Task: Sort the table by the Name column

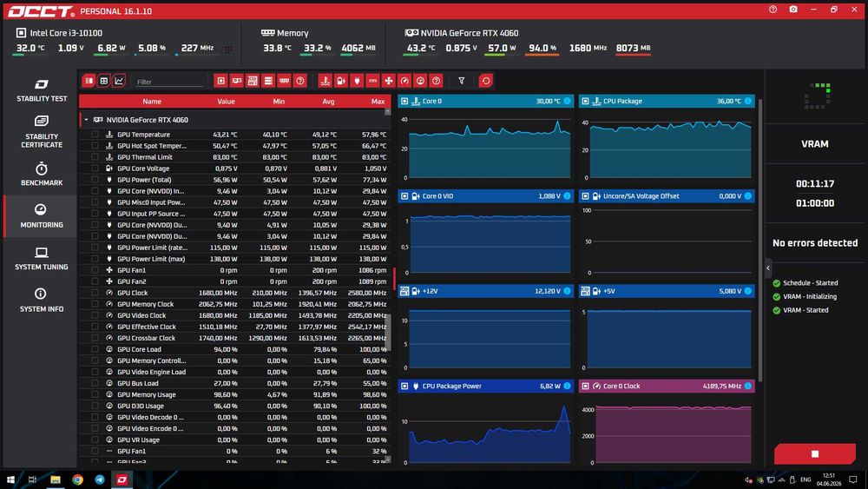Action: pyautogui.click(x=152, y=102)
